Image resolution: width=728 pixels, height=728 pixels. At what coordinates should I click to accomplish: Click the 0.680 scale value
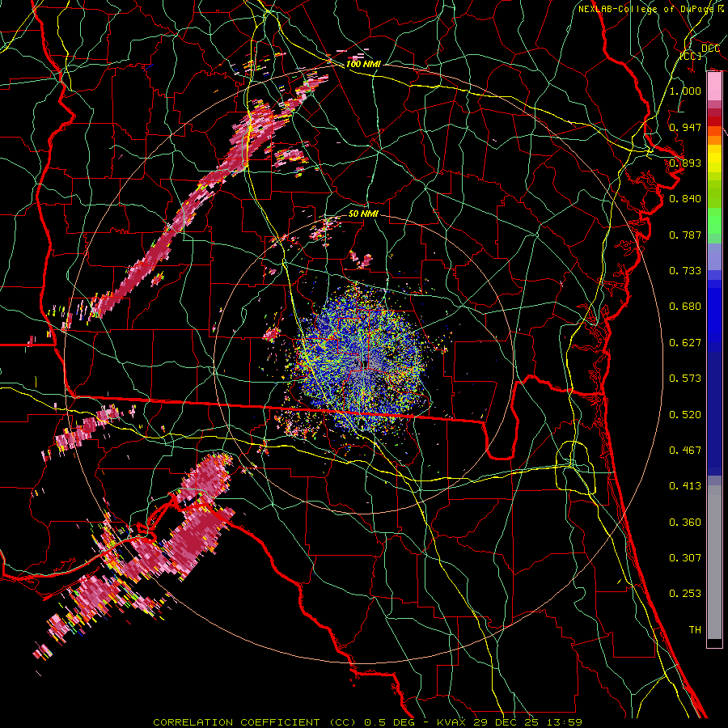point(685,307)
